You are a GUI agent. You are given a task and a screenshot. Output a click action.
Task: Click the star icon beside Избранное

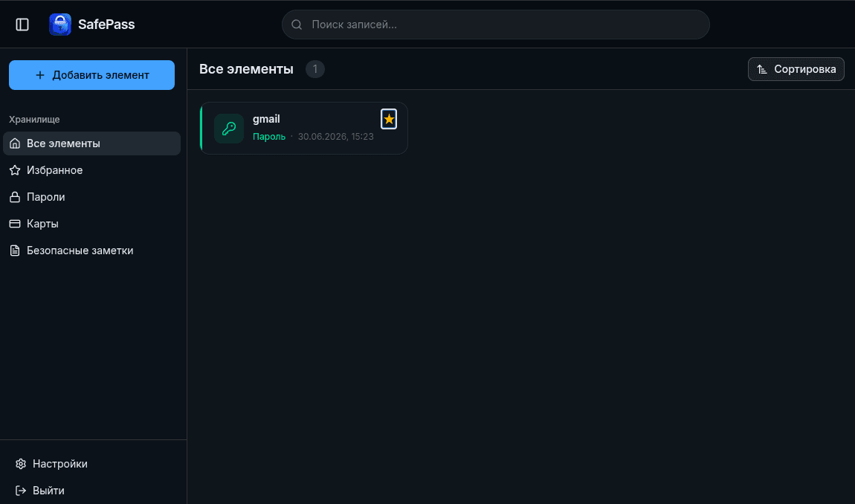(x=16, y=170)
